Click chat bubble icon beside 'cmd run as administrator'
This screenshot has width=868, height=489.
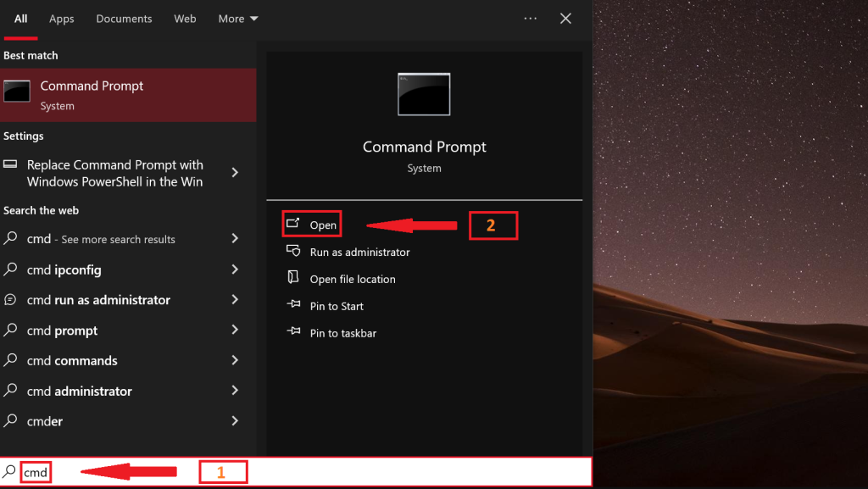[x=10, y=299]
